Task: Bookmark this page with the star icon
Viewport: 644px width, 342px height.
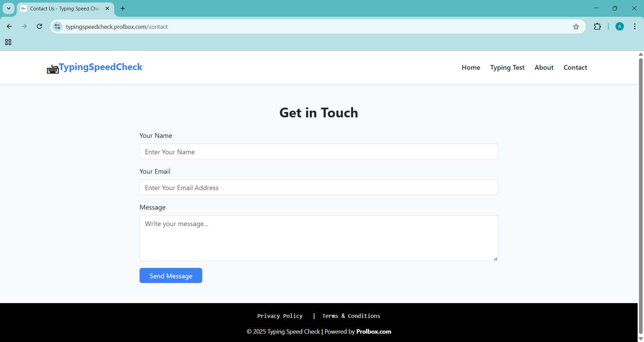Action: (576, 27)
